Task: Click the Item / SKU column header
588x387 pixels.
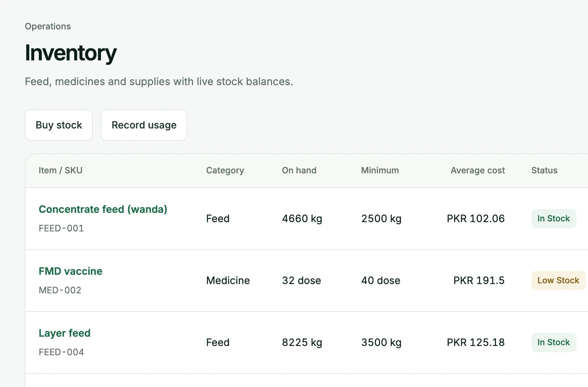Action: [60, 170]
